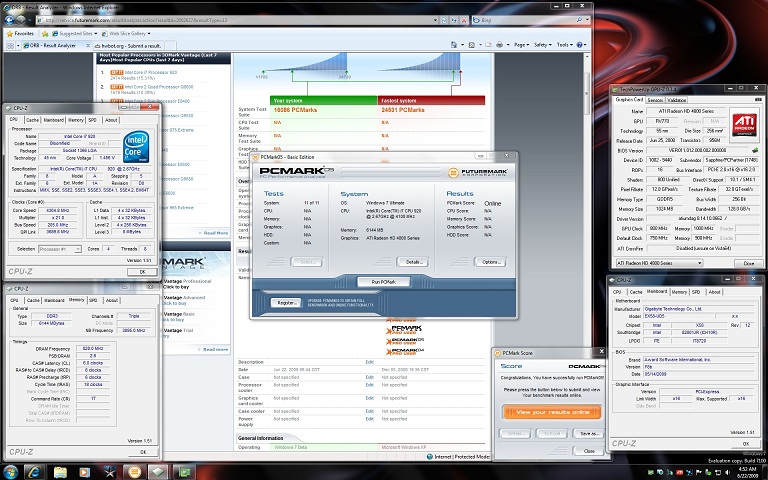The height and width of the screenshot is (480, 768).
Task: Open the SPD tab in the mainboard CPU-Z window
Action: pyautogui.click(x=696, y=292)
